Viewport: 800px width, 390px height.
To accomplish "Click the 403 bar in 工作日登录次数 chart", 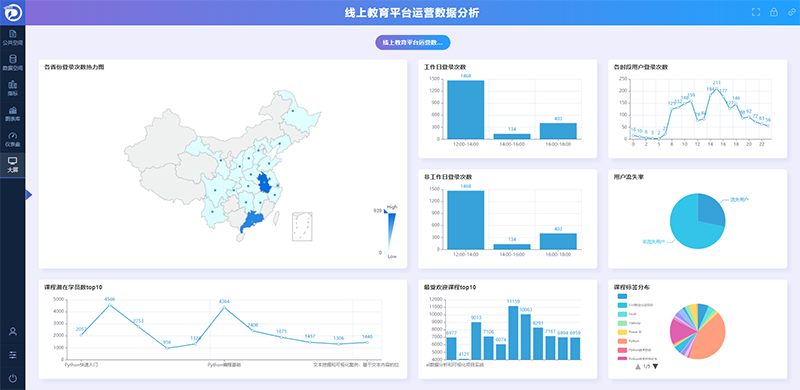I will (558, 131).
